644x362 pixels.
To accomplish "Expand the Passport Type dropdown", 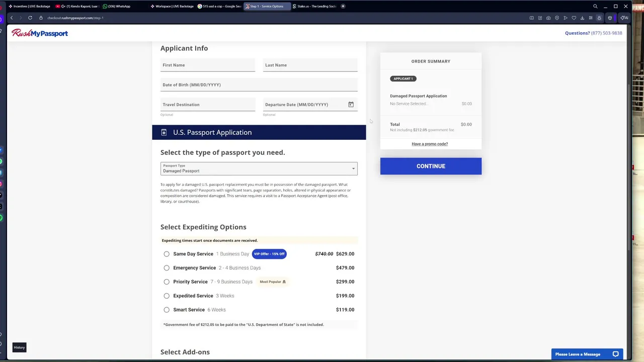I will pyautogui.click(x=259, y=168).
